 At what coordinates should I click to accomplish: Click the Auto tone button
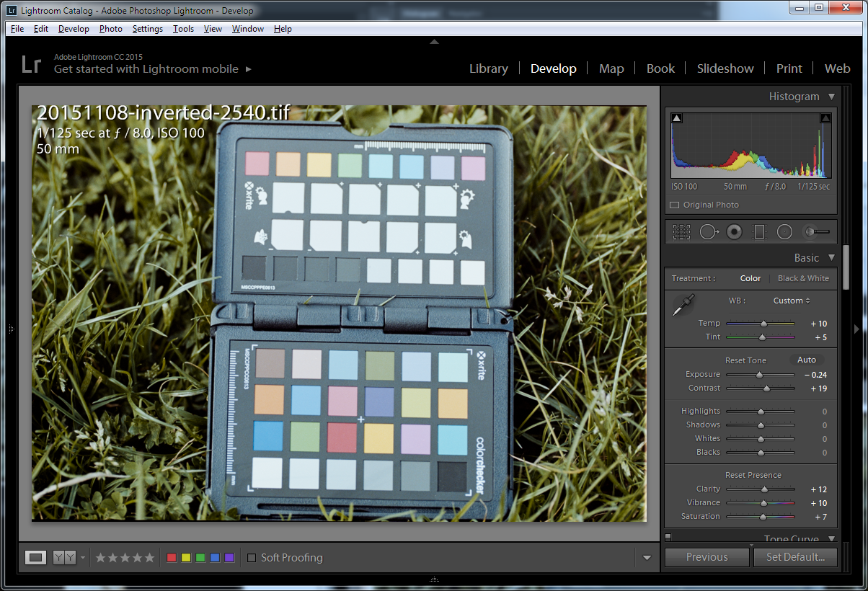[x=807, y=360]
